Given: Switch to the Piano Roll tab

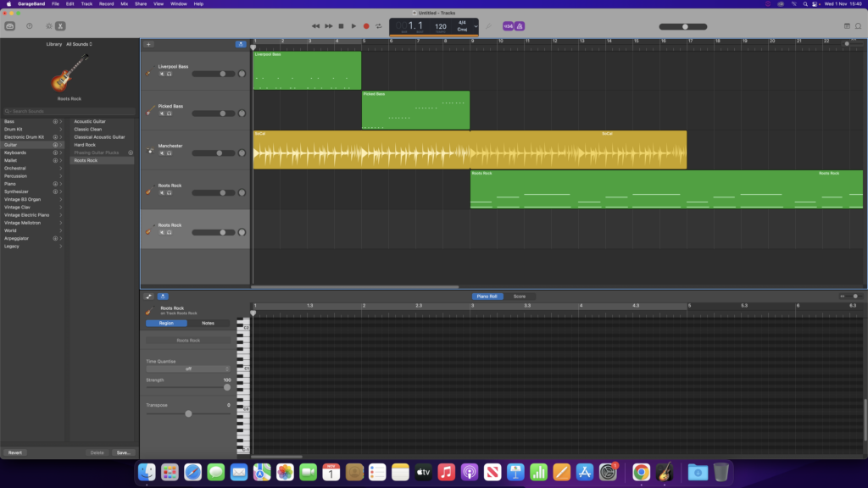Looking at the screenshot, I should (487, 297).
